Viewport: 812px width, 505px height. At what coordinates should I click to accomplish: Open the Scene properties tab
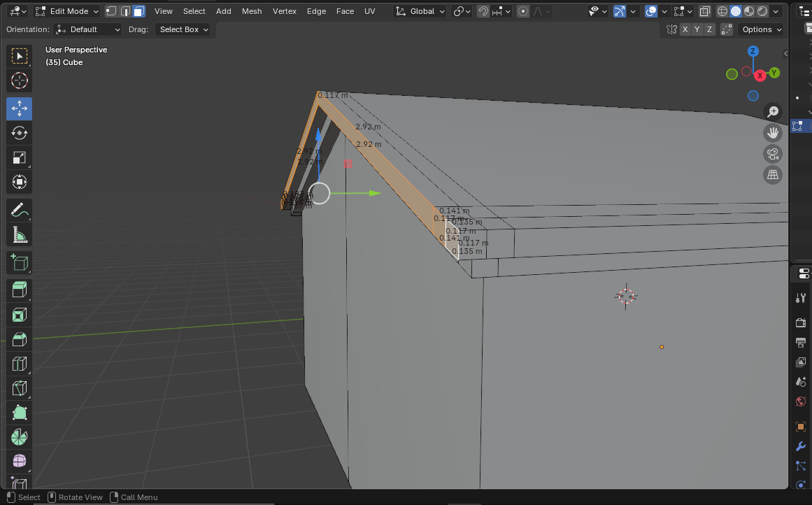point(801,382)
